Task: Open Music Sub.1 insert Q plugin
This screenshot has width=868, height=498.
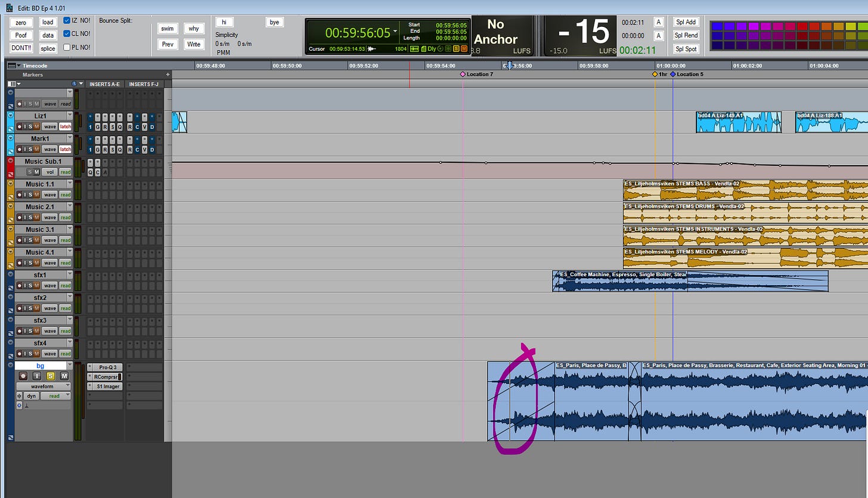Action: (x=91, y=172)
